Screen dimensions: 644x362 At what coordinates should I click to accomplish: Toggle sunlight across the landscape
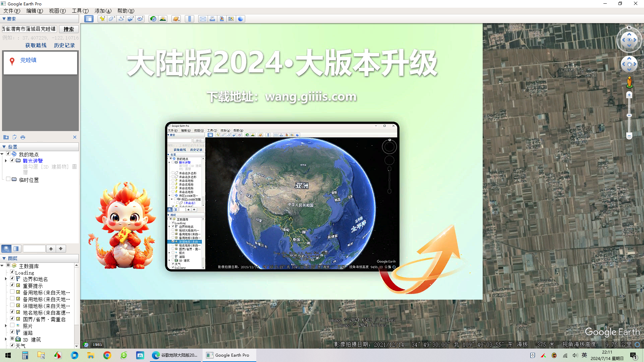163,19
